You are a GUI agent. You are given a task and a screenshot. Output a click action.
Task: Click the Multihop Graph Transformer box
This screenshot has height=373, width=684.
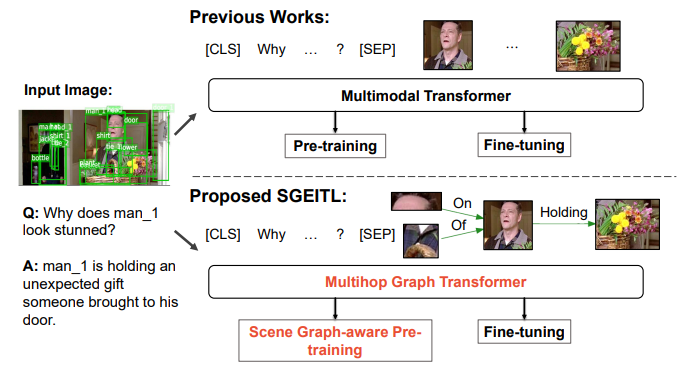pyautogui.click(x=426, y=282)
